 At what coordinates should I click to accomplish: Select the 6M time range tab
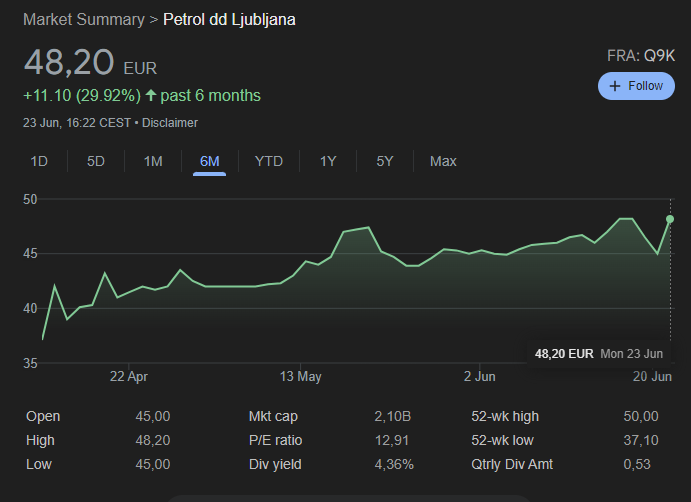click(x=209, y=161)
